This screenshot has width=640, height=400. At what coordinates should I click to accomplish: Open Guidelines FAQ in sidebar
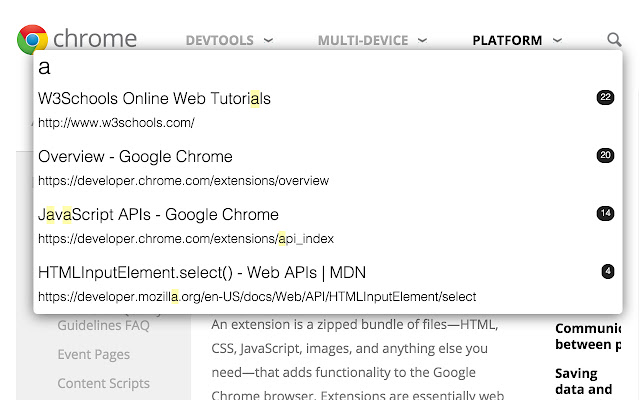click(103, 326)
